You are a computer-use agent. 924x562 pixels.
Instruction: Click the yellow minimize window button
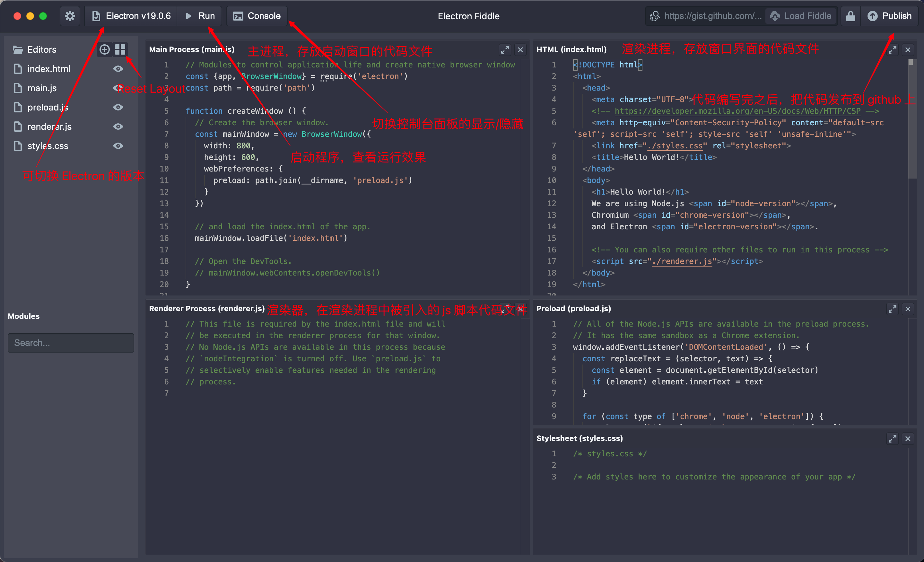pos(30,16)
